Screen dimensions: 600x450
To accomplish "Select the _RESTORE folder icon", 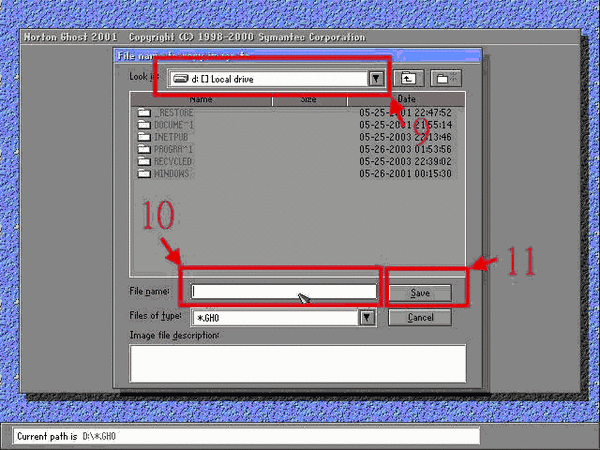I will tap(144, 112).
